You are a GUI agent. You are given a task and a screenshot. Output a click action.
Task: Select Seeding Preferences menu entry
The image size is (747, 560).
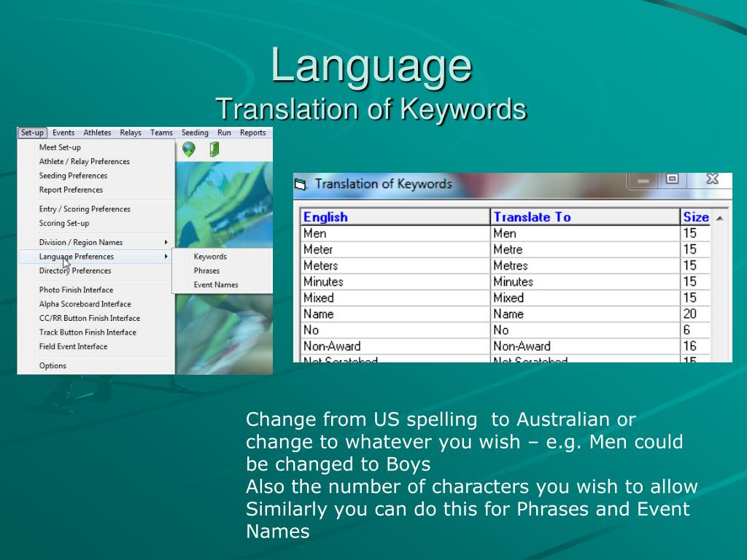pos(97,176)
